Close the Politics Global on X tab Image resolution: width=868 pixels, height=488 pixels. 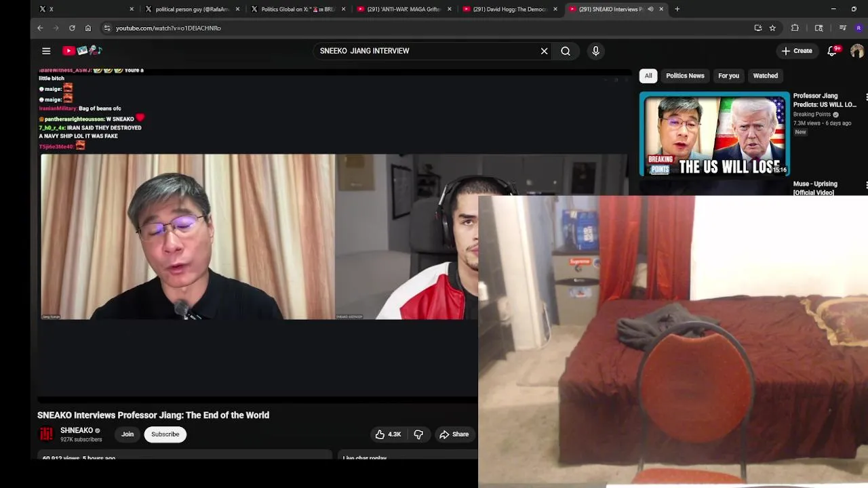[x=343, y=9]
